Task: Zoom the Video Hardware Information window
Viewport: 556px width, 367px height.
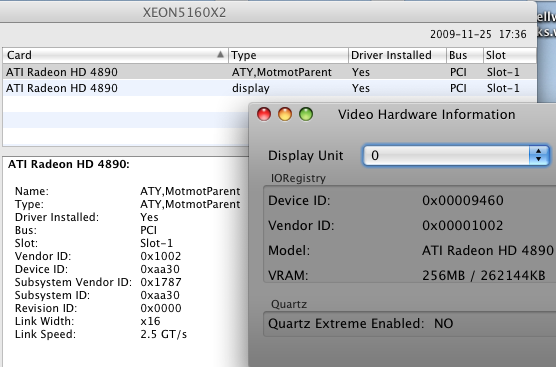Action: [306, 114]
